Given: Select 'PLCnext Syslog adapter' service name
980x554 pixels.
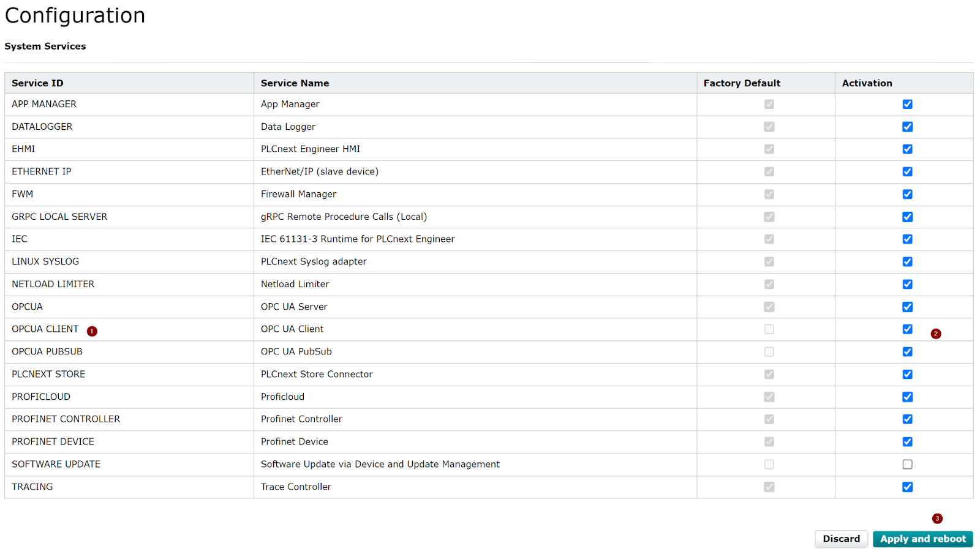Looking at the screenshot, I should pos(314,261).
